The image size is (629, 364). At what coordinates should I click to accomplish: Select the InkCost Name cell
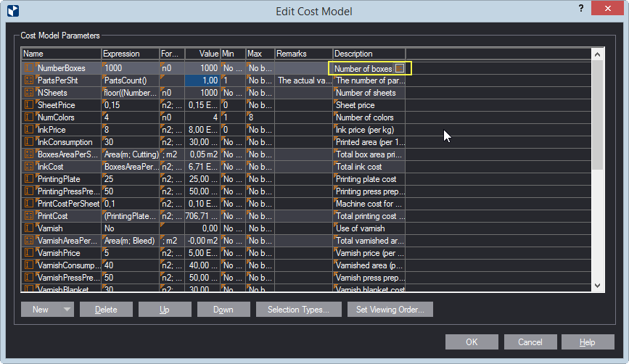61,167
